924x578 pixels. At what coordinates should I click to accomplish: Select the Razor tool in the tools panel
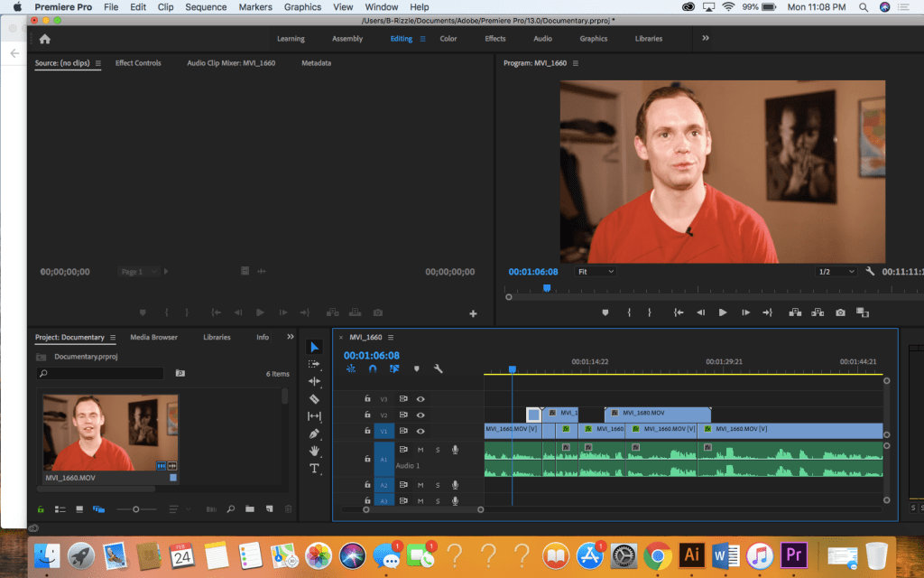pyautogui.click(x=314, y=398)
